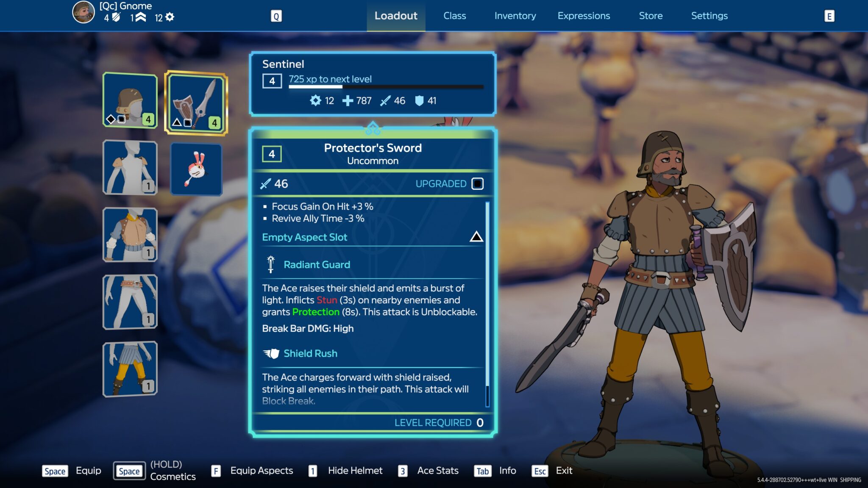Select the chest armor equipment slot
The width and height of the screenshot is (868, 488).
(x=130, y=235)
